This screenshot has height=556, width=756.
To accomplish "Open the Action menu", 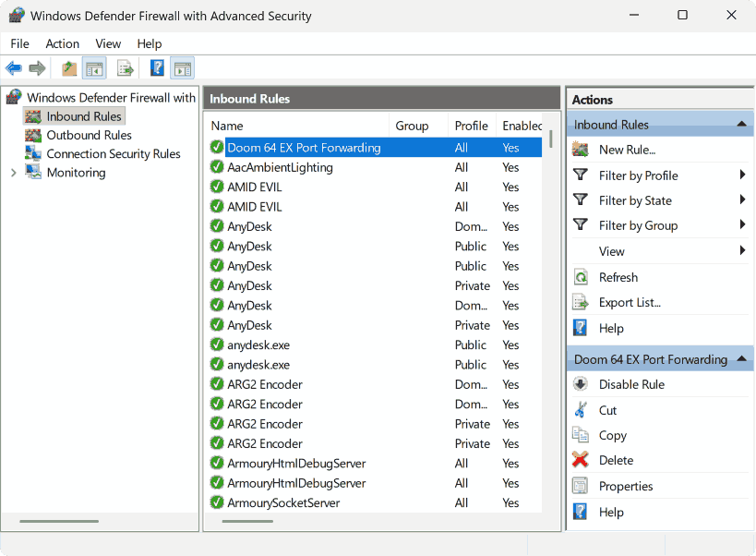I will pyautogui.click(x=62, y=43).
